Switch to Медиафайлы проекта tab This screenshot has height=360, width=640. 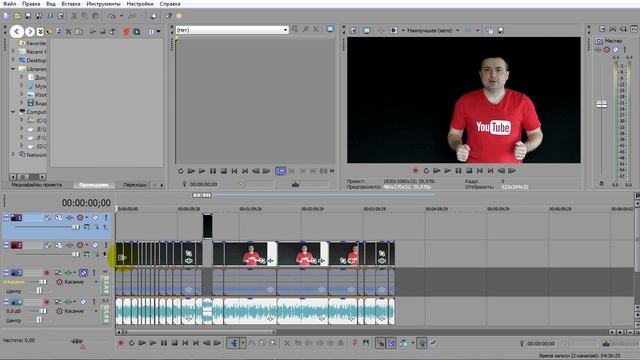pos(37,185)
